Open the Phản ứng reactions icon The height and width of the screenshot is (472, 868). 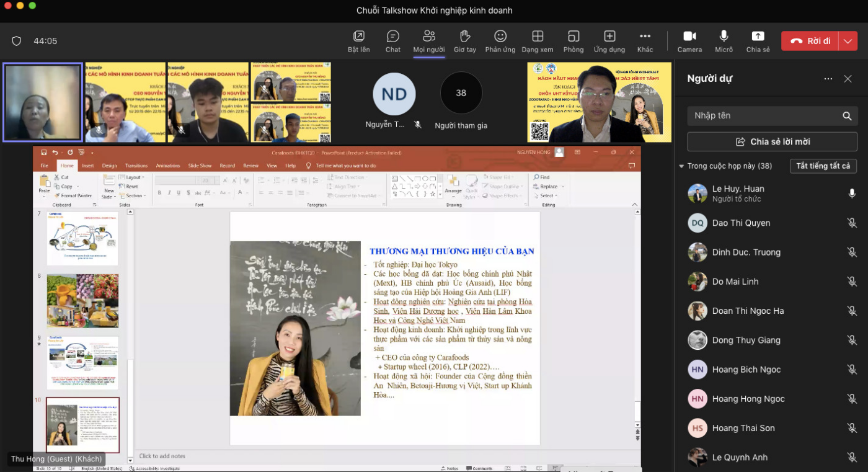[500, 37]
